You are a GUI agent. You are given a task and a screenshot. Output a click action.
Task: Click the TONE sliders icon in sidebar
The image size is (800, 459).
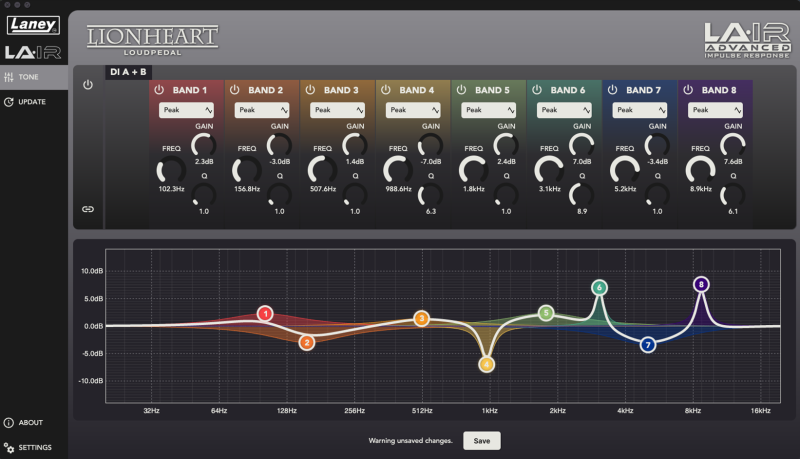point(9,77)
